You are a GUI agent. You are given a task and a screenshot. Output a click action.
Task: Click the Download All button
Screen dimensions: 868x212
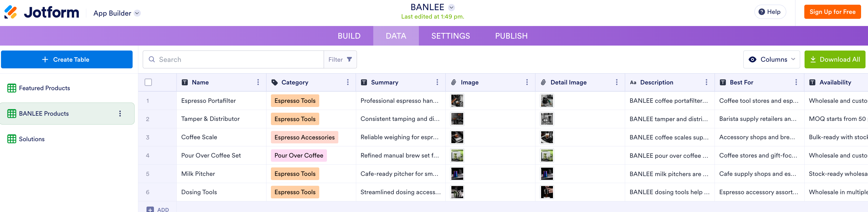tap(835, 59)
